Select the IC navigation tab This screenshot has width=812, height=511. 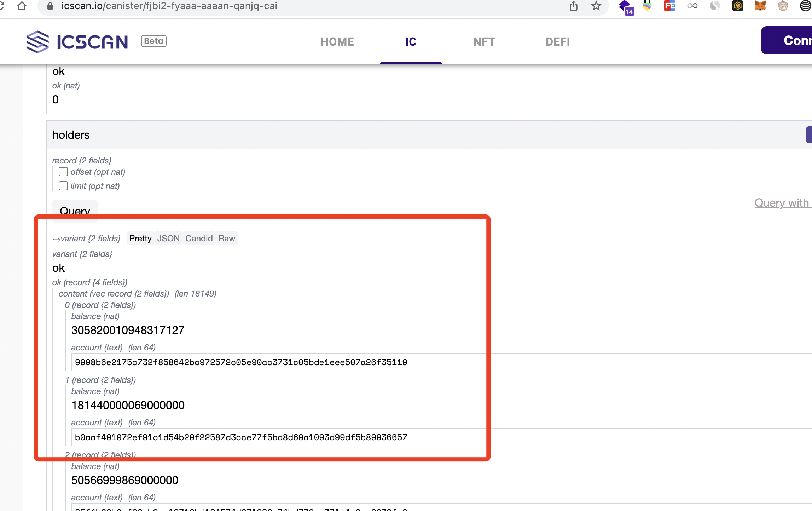tap(411, 42)
